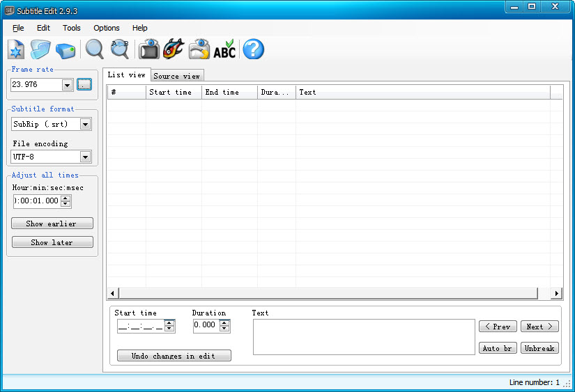Decrease Start time with the down spinner
Image resolution: width=575 pixels, height=392 pixels.
tap(169, 329)
